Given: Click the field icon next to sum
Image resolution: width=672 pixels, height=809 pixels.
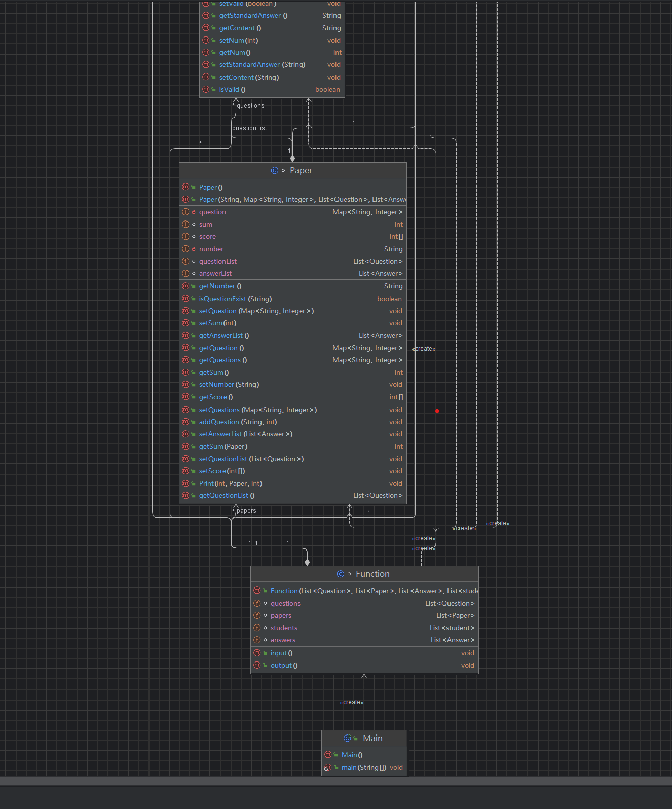Looking at the screenshot, I should tap(185, 224).
